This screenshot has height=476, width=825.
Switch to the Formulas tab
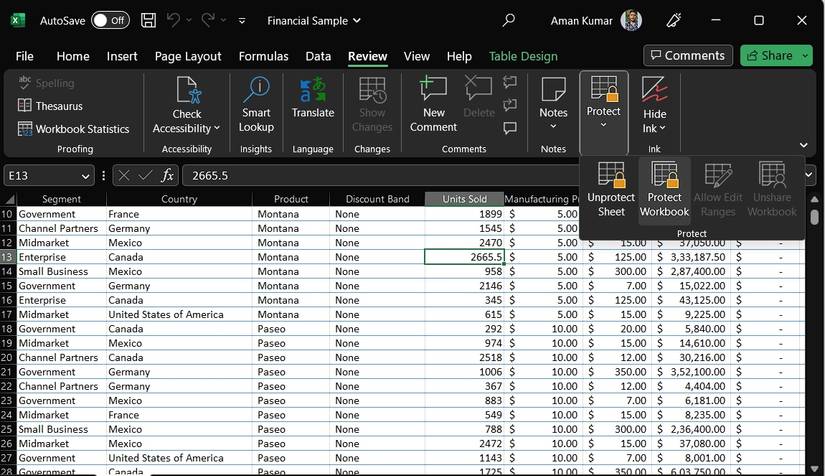click(x=263, y=56)
